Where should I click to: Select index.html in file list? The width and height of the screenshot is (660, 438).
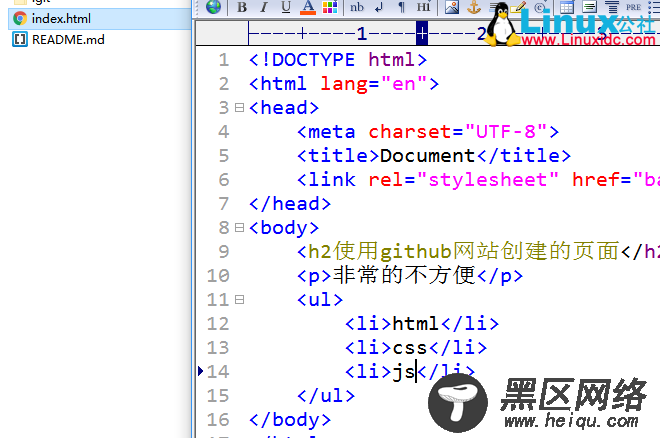pos(100,19)
